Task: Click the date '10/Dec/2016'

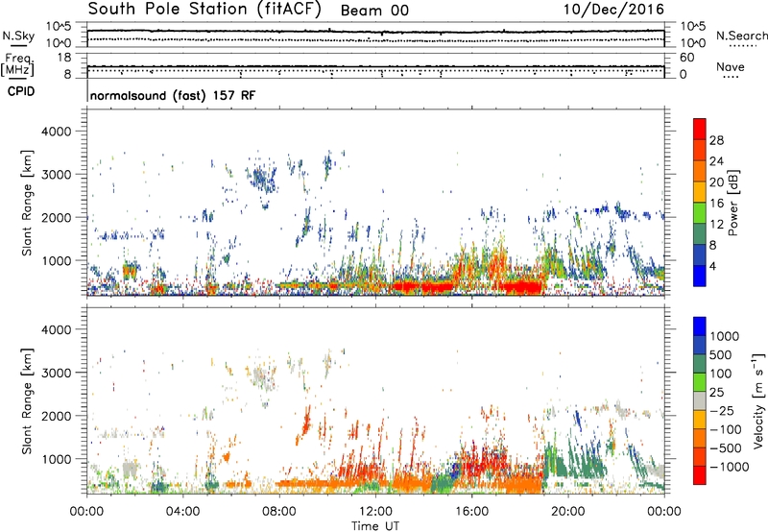Action: [613, 10]
